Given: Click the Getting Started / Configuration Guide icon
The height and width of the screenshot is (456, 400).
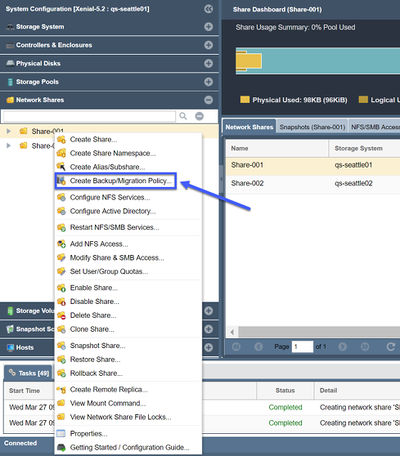Looking at the screenshot, I should click(x=61, y=447).
